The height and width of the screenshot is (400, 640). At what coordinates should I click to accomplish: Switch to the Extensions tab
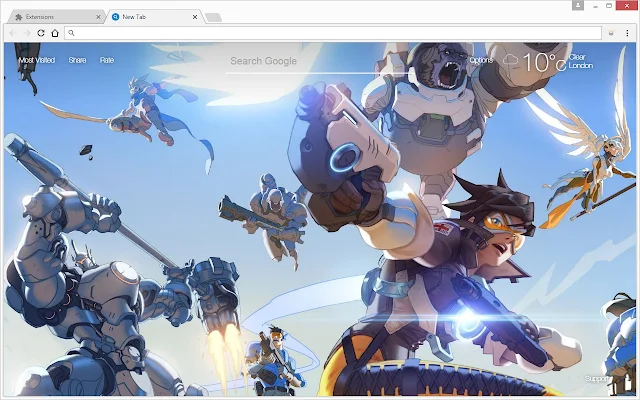pyautogui.click(x=58, y=17)
